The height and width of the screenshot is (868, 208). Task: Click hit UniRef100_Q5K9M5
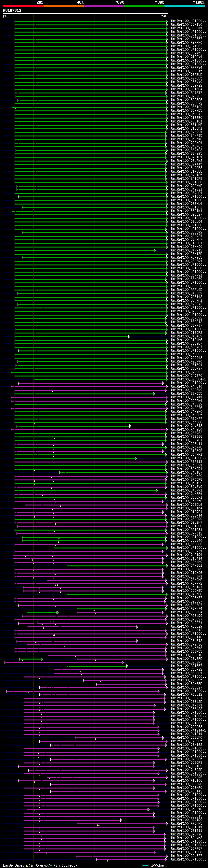click(187, 580)
